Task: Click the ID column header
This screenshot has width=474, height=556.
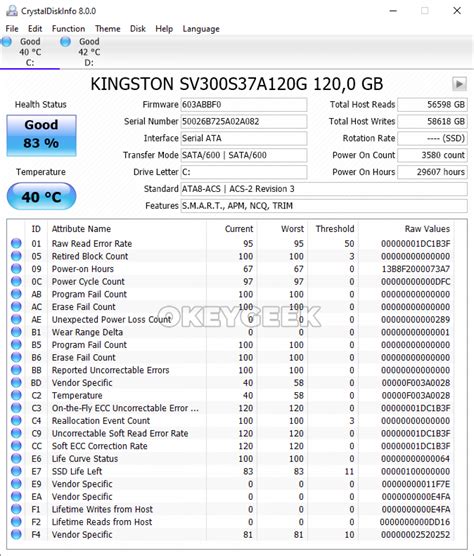Action: [36, 229]
